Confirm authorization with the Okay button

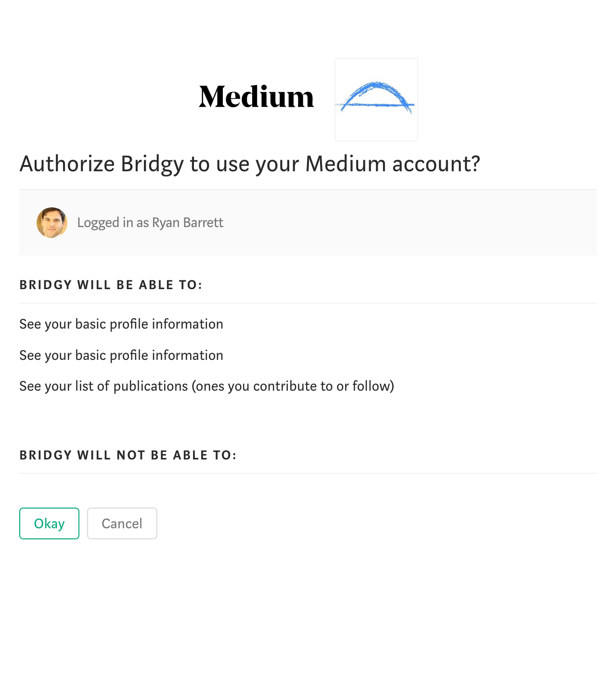[x=49, y=523]
